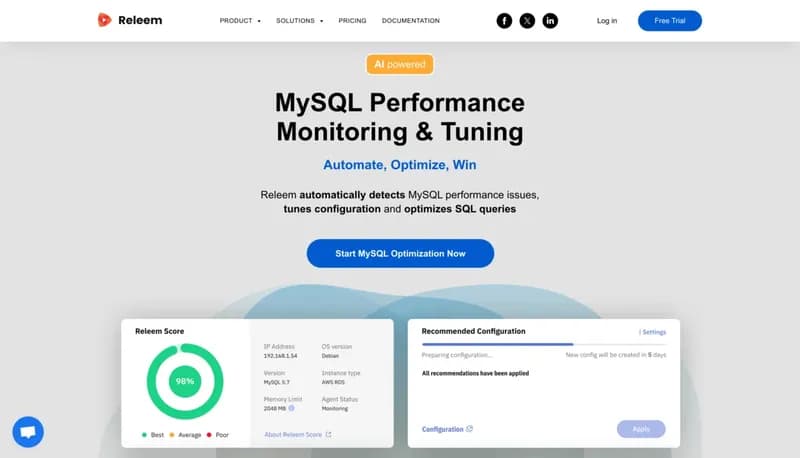
Task: Open the About Releem Score link
Action: [293, 435]
